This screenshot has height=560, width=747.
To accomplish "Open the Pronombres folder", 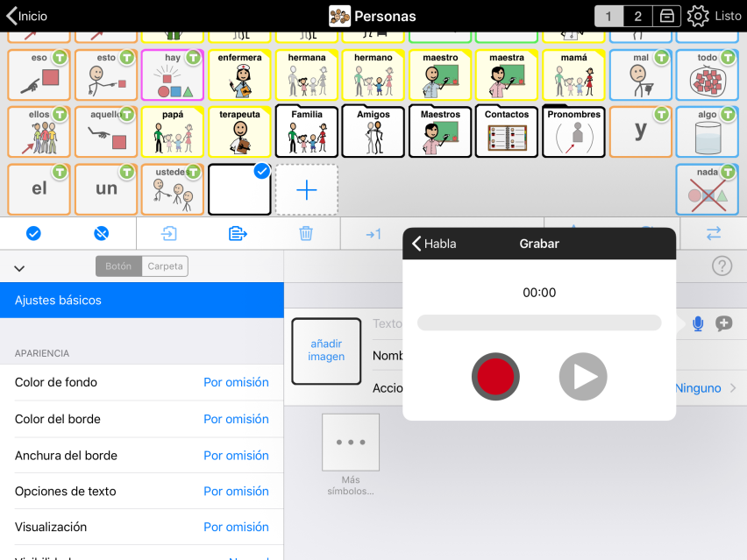I will tap(573, 132).
